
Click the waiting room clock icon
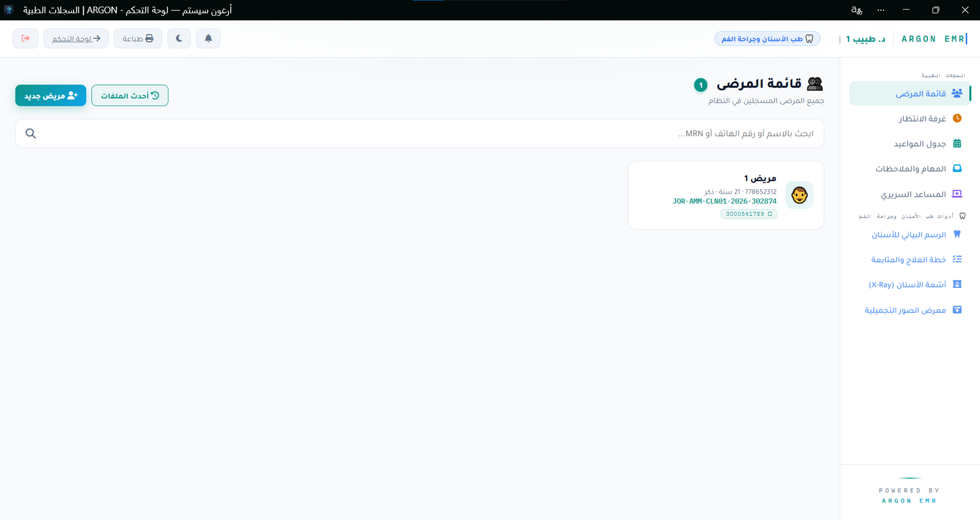[x=957, y=118]
